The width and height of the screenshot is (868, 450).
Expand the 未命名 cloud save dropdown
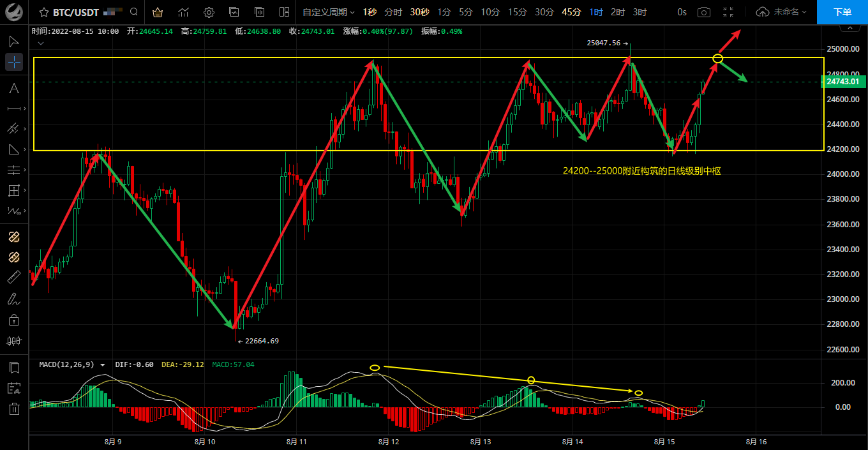pyautogui.click(x=782, y=12)
